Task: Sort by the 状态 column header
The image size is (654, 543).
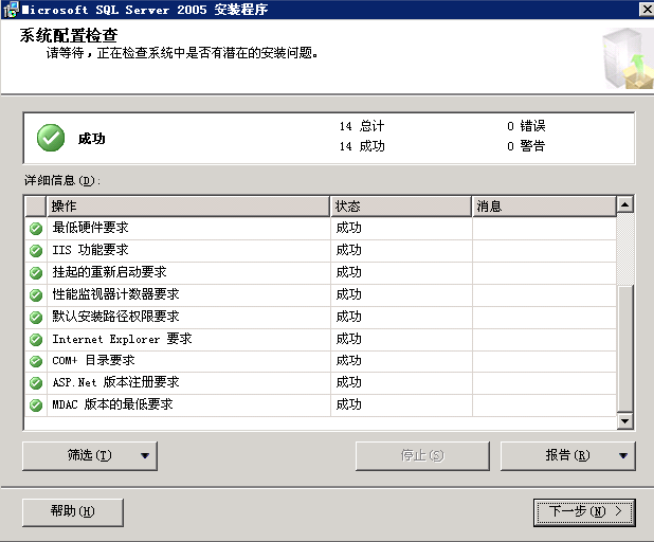Action: click(401, 206)
